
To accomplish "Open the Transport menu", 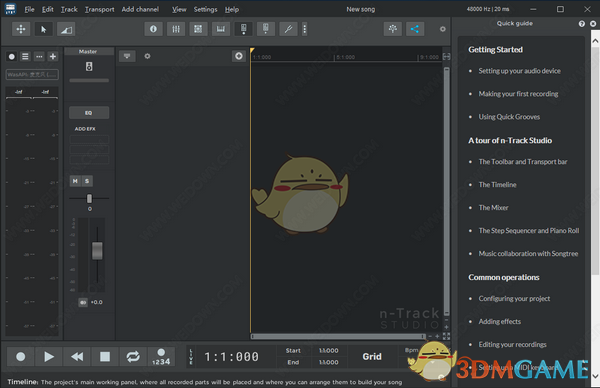I will click(x=99, y=10).
